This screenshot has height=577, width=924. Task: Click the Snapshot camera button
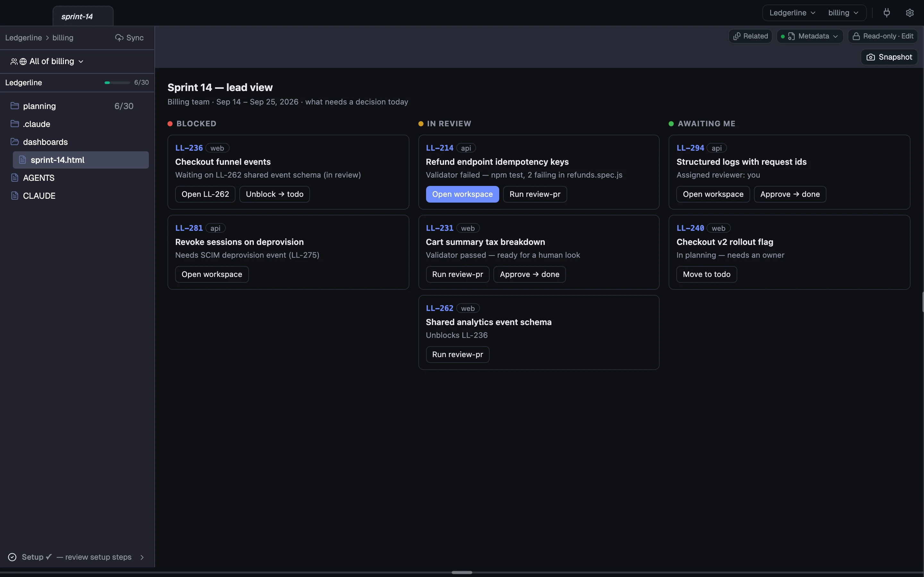coord(889,57)
